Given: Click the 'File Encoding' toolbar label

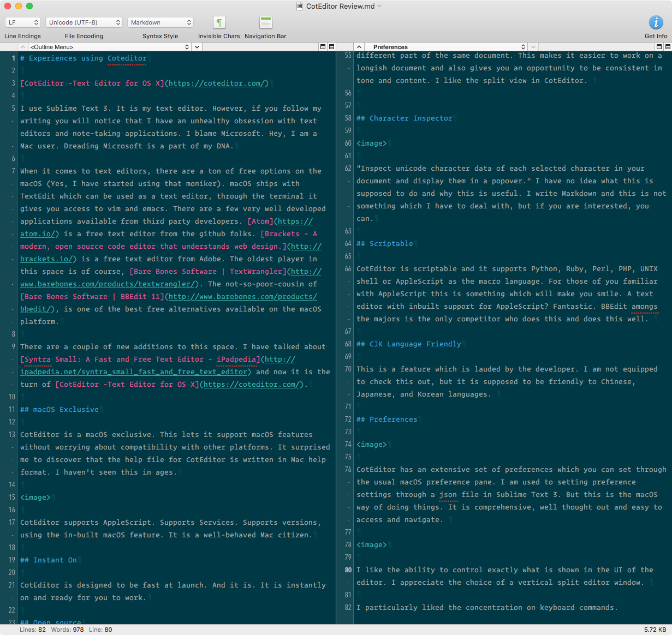Looking at the screenshot, I should tap(84, 36).
